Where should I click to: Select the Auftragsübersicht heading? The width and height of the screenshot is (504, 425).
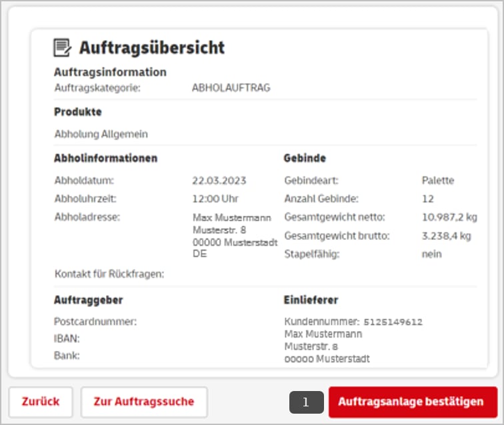(x=152, y=48)
